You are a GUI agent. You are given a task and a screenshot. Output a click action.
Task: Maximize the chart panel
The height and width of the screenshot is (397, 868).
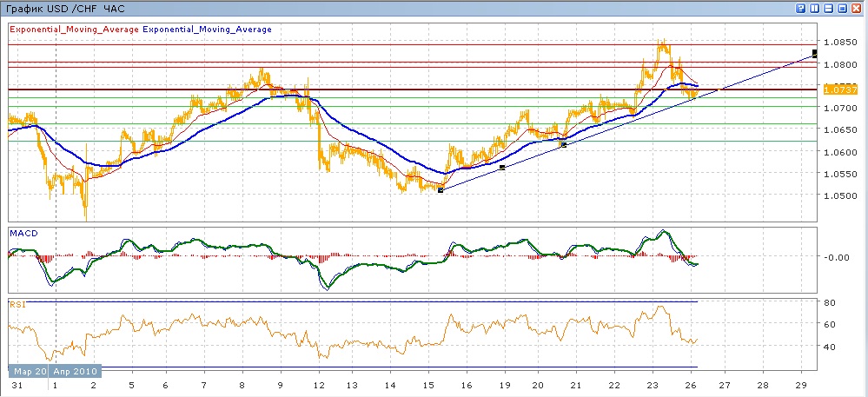tap(843, 8)
